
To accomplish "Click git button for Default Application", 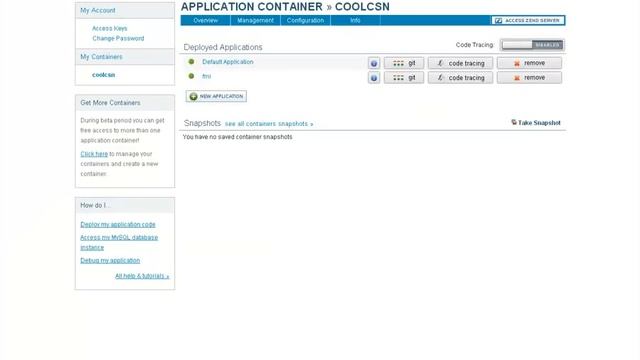I will click(404, 63).
